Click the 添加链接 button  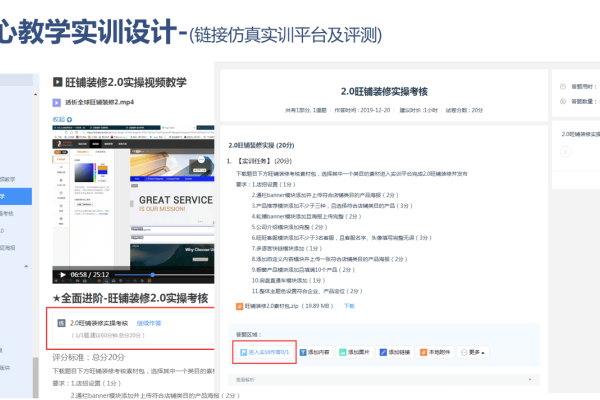(x=395, y=352)
